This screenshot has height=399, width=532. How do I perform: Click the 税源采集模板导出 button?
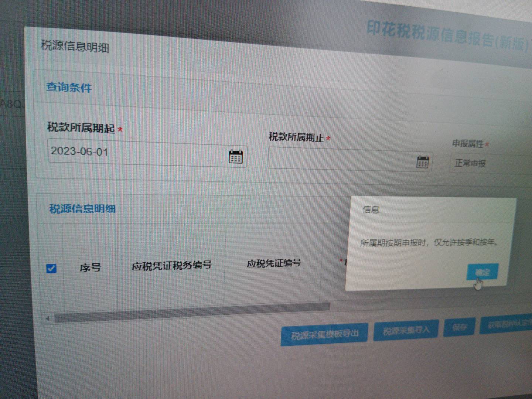coord(324,334)
